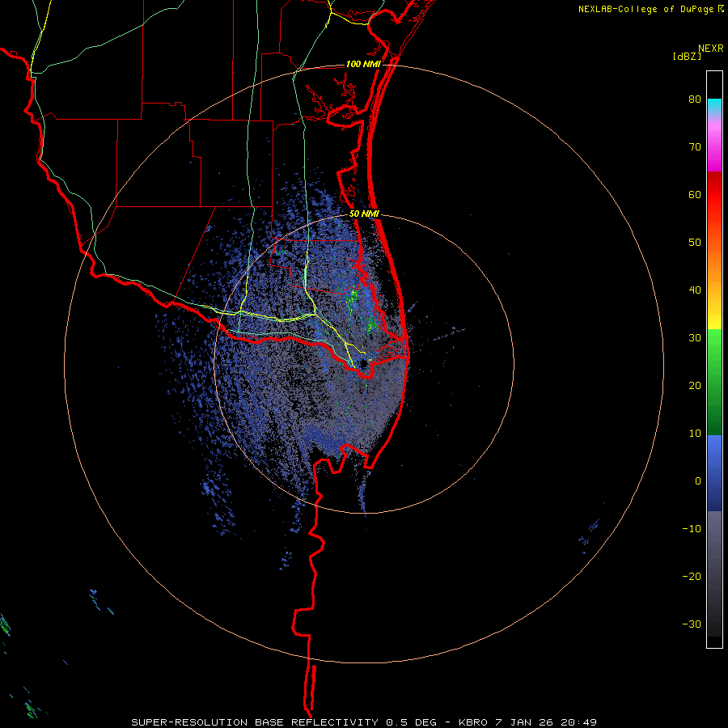Click the 100 NMI range ring label
The width and height of the screenshot is (728, 728).
[363, 64]
